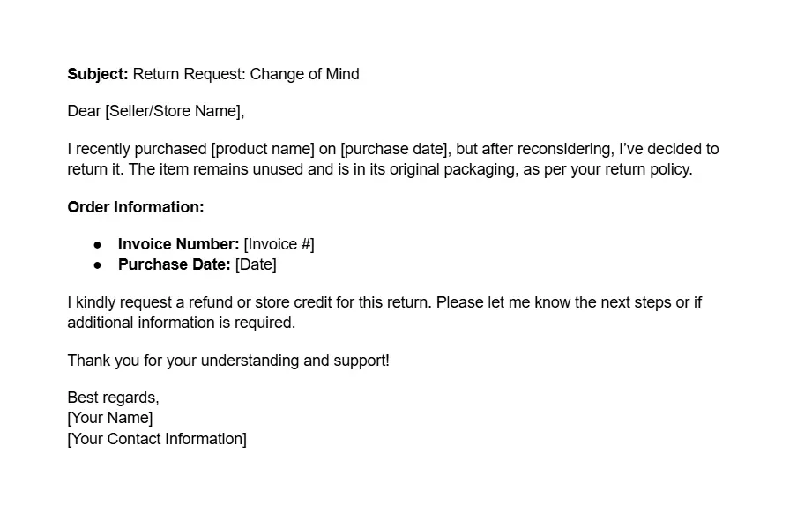
Task: Click the bullet before Purchase Date
Action: [x=97, y=265]
